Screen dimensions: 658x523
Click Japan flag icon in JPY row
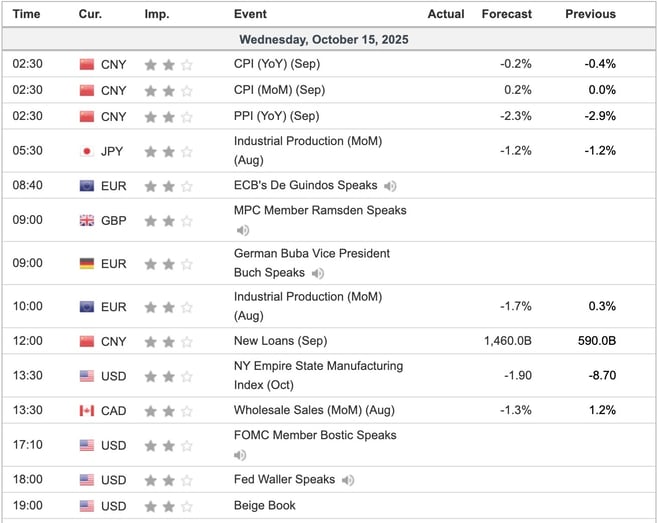[x=87, y=151]
